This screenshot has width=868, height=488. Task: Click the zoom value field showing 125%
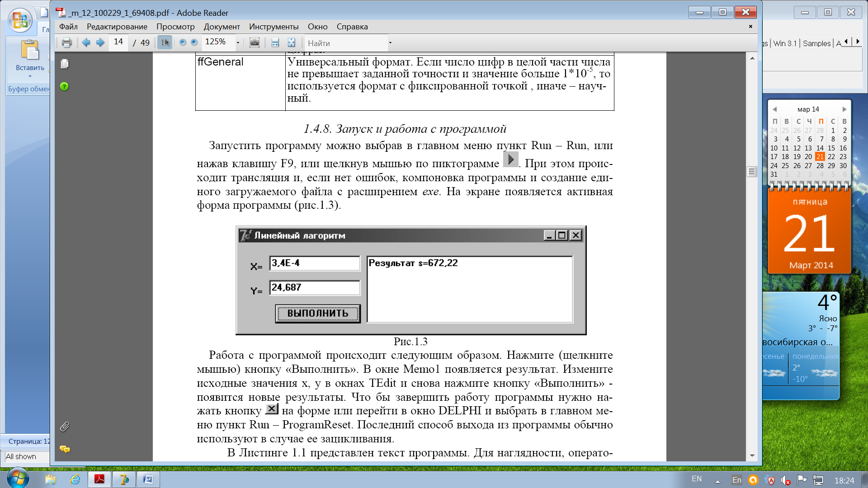pyautogui.click(x=218, y=42)
